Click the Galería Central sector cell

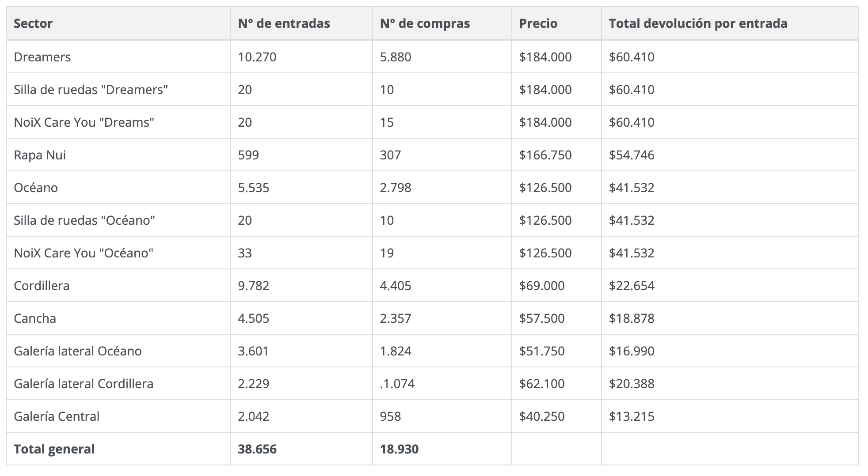tap(57, 416)
